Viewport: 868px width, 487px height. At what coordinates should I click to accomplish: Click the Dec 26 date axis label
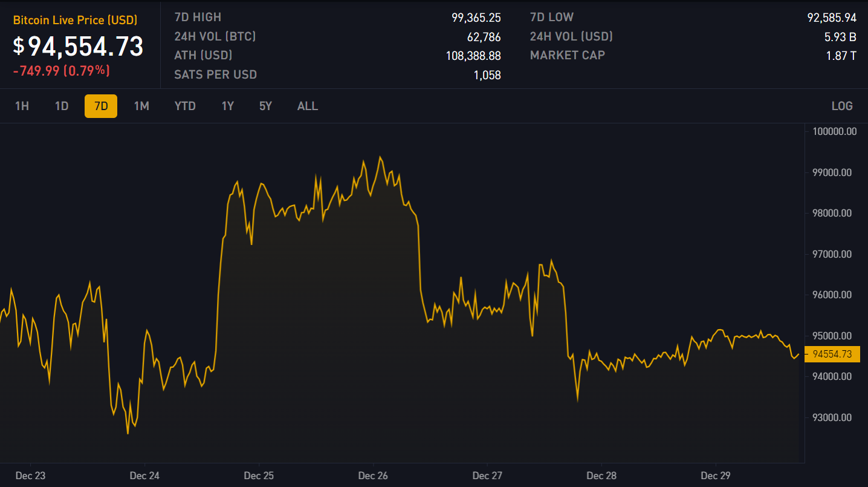[373, 476]
